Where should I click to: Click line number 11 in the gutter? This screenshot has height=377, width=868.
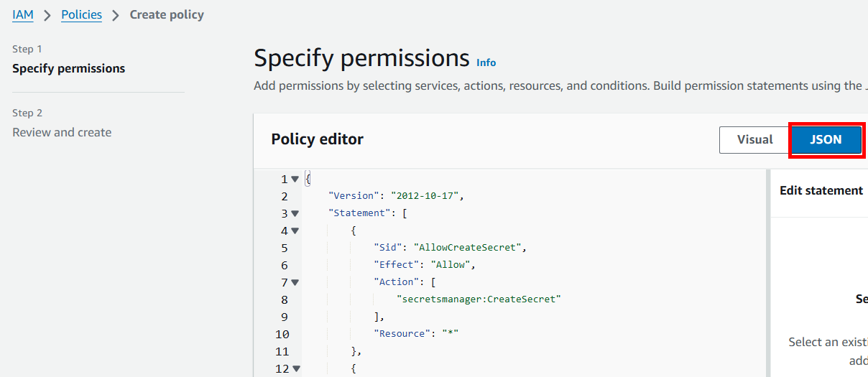click(x=282, y=352)
